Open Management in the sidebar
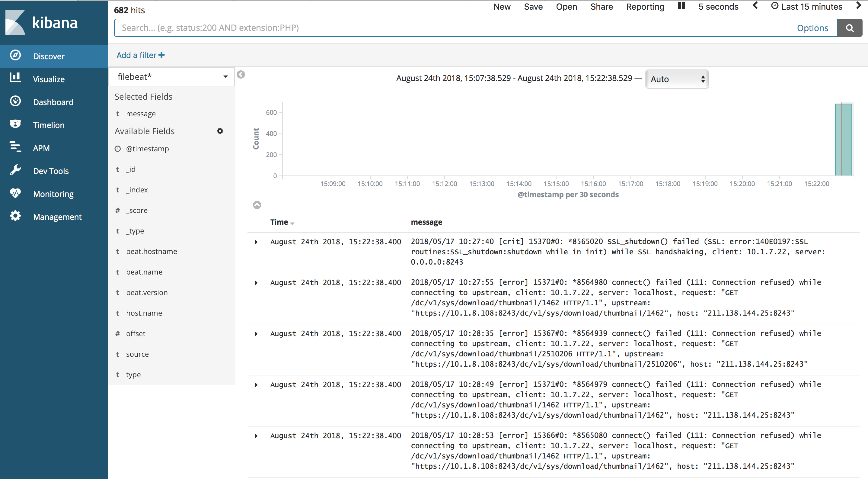 click(x=54, y=217)
